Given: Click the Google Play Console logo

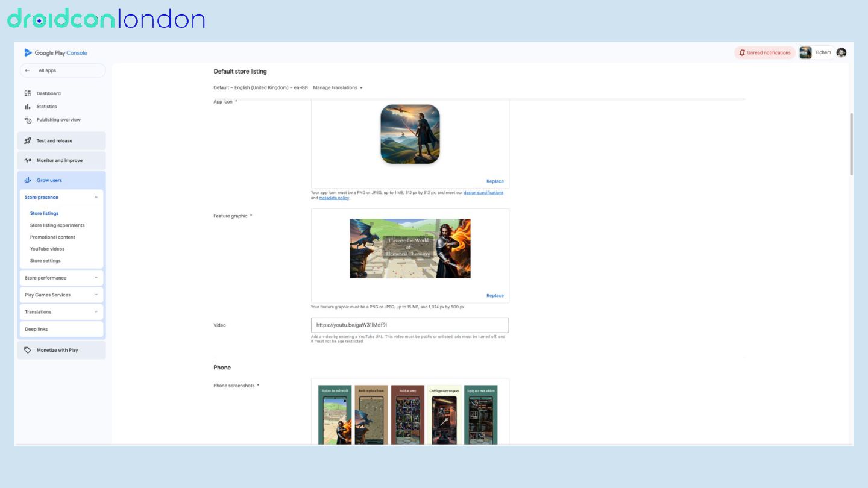Looking at the screenshot, I should pyautogui.click(x=55, y=52).
